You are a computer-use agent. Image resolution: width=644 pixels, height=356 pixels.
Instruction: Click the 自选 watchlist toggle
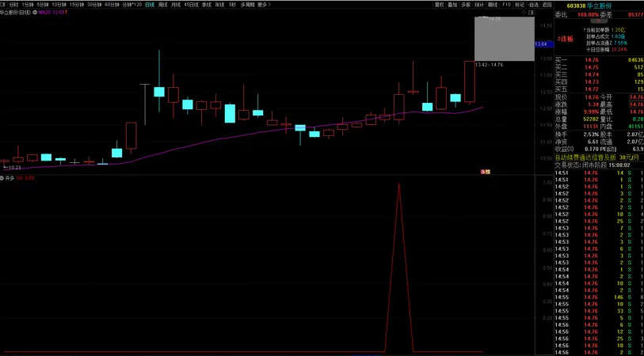pyautogui.click(x=533, y=5)
